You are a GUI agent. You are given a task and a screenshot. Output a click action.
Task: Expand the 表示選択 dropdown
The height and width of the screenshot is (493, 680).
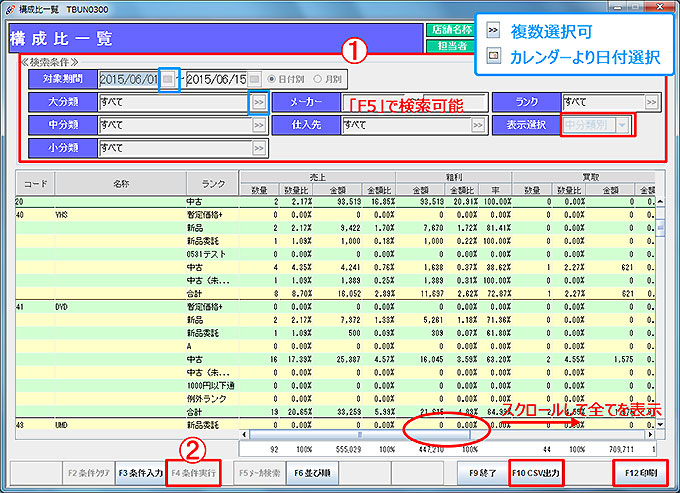pos(622,125)
